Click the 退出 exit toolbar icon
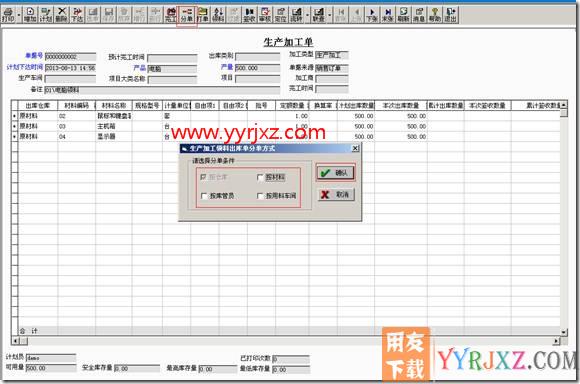Image resolution: width=580 pixels, height=384 pixels. [x=450, y=15]
